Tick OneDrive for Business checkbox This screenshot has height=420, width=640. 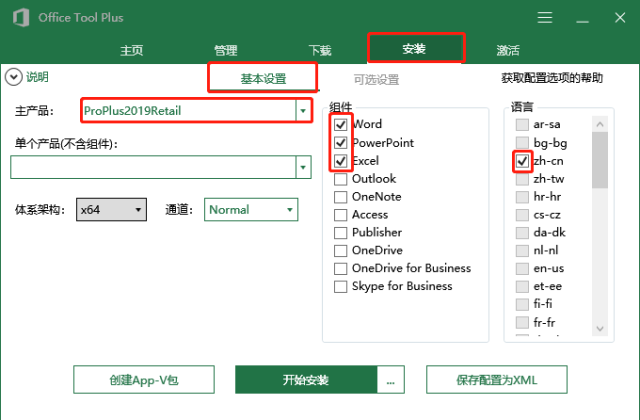point(340,269)
